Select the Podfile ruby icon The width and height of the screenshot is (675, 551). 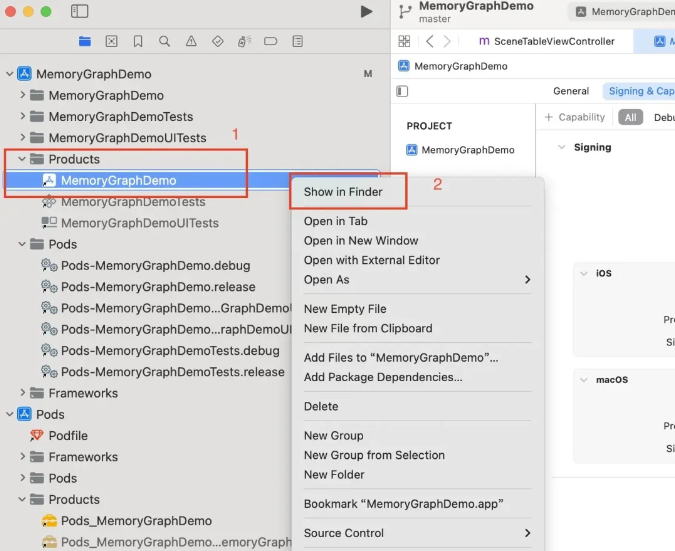37,436
